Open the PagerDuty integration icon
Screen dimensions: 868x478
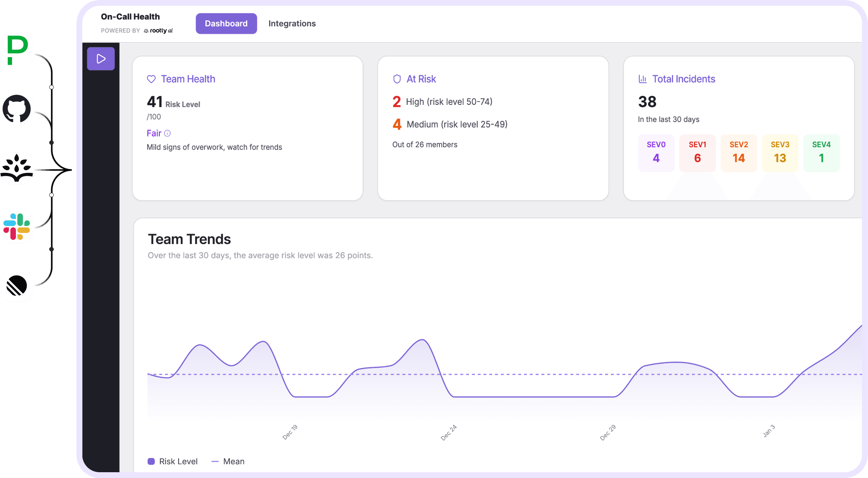pyautogui.click(x=17, y=50)
